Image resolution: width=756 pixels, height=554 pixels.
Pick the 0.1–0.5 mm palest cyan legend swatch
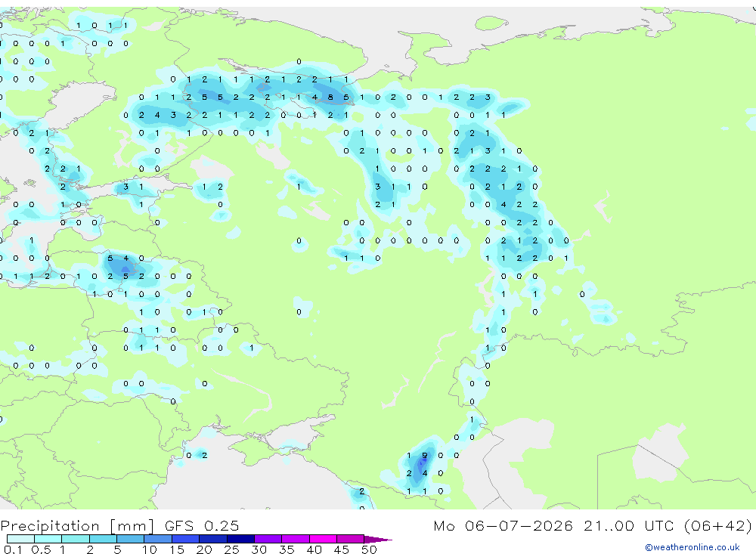20,539
